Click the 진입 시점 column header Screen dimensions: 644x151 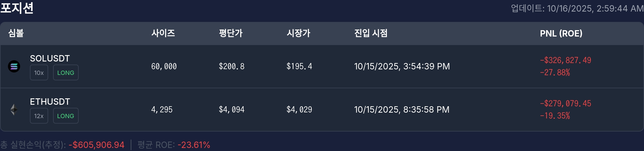point(371,33)
